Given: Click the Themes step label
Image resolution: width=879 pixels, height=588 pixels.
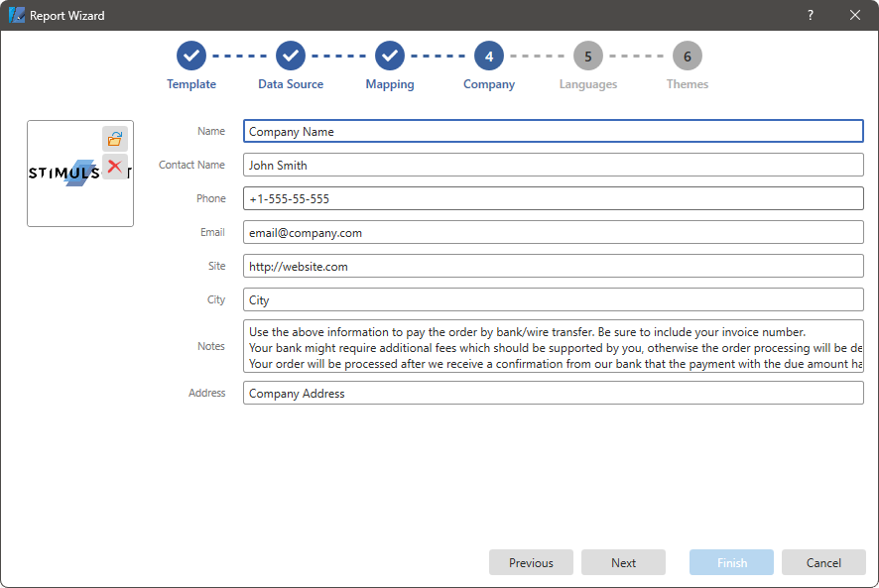Looking at the screenshot, I should pyautogui.click(x=688, y=84).
